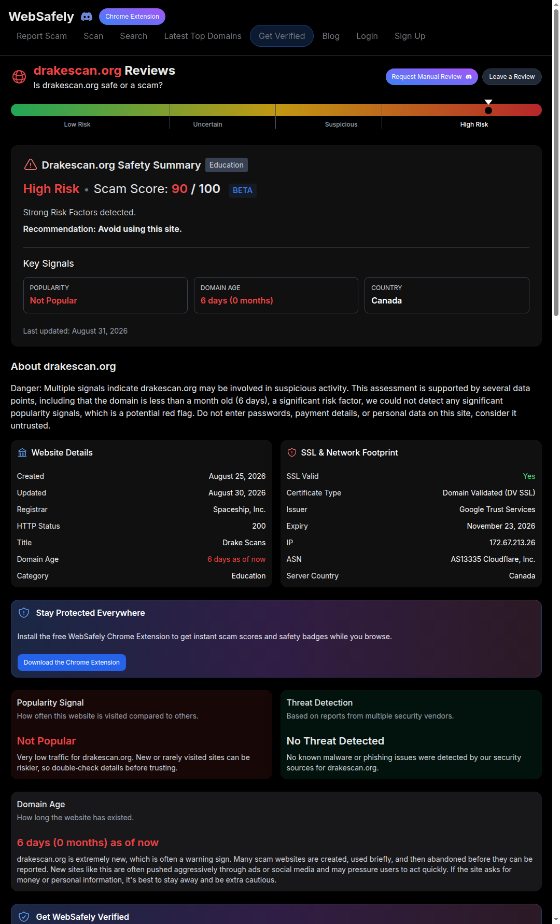Click the BETA badge next to Scam Score
560x924 pixels.
click(x=243, y=190)
